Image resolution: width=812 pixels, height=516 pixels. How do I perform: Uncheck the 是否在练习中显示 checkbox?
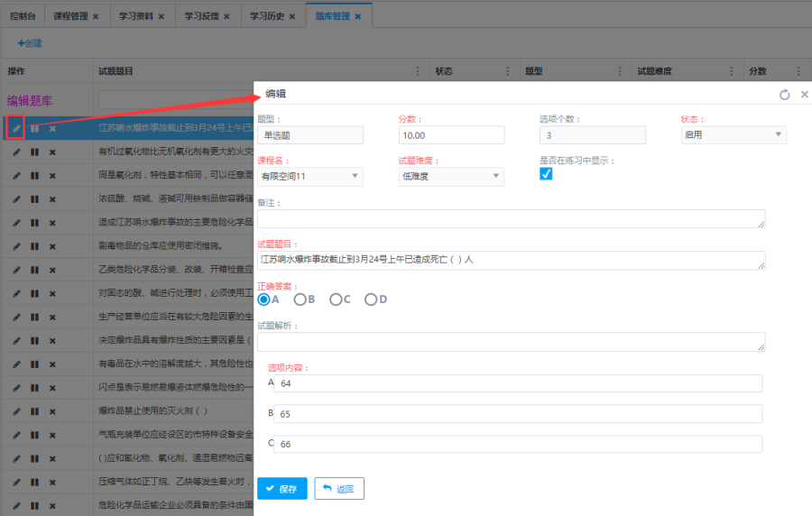pyautogui.click(x=546, y=174)
